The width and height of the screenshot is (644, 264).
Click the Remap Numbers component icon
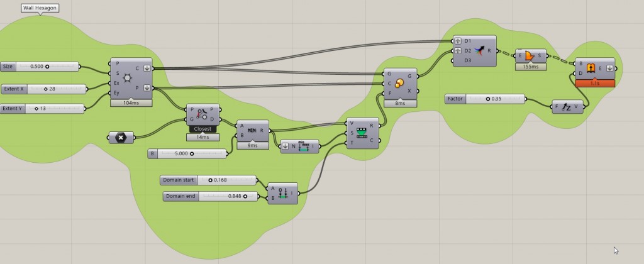click(x=361, y=133)
